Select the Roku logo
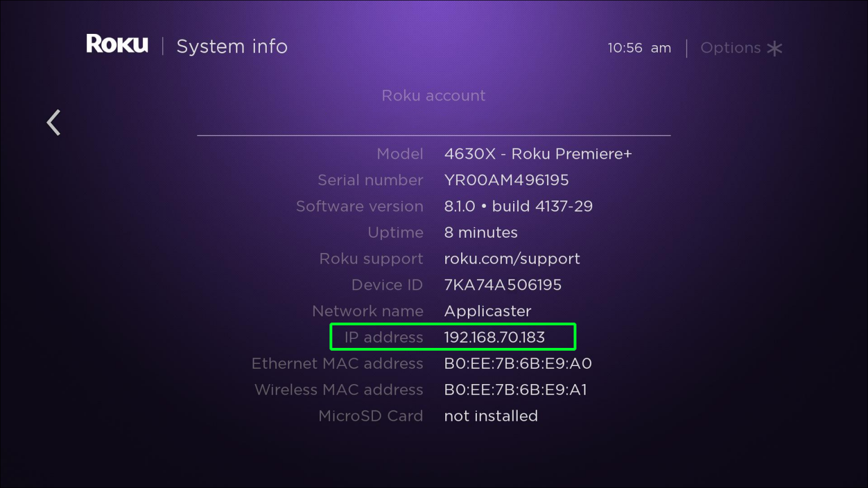This screenshot has height=488, width=868. tap(117, 43)
